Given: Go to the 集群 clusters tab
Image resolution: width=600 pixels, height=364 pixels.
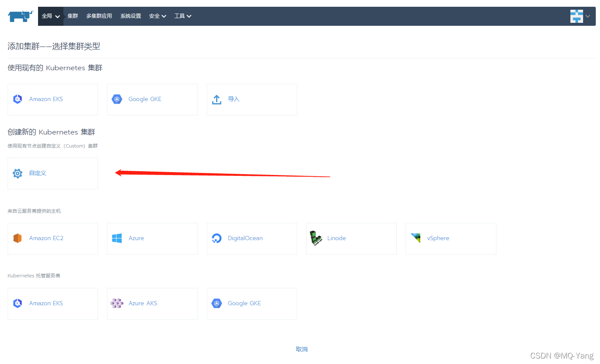Looking at the screenshot, I should click(73, 16).
